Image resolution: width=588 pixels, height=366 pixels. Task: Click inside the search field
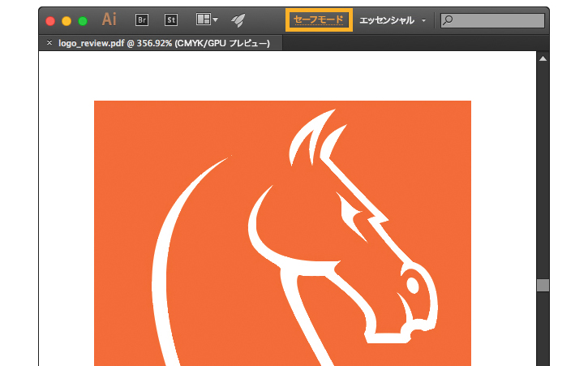[492, 20]
